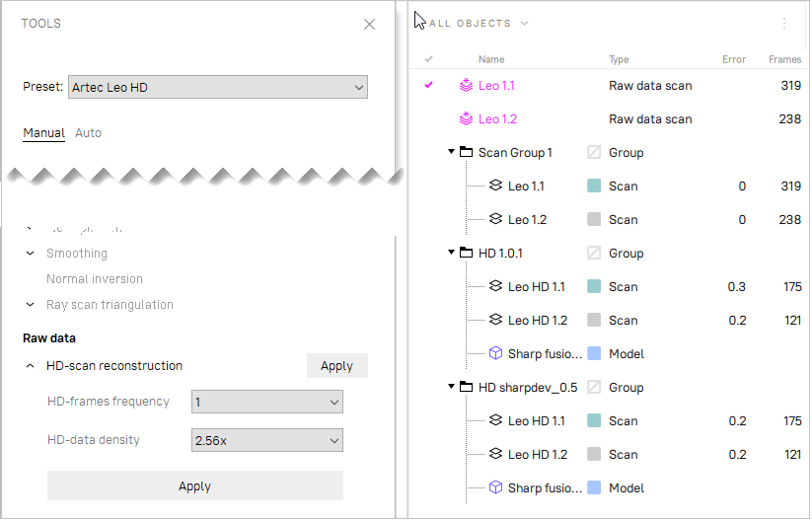Click raw data scan icon of Leo 1.1
This screenshot has width=812, height=521.
(x=466, y=85)
